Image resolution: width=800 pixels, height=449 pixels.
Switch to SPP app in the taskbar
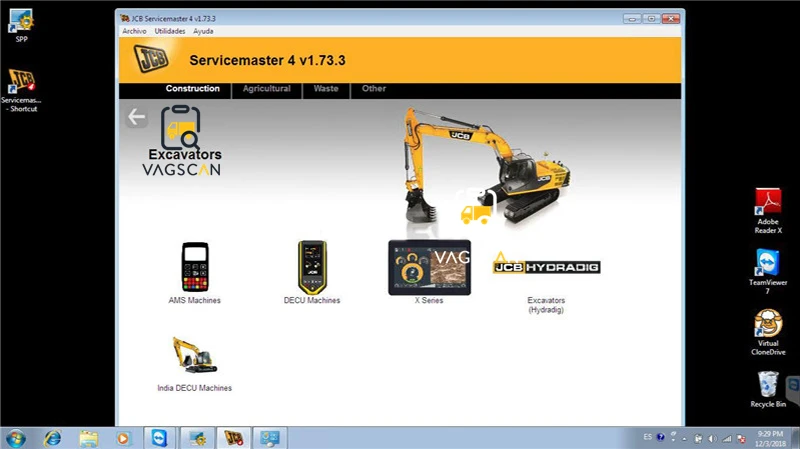click(197, 438)
